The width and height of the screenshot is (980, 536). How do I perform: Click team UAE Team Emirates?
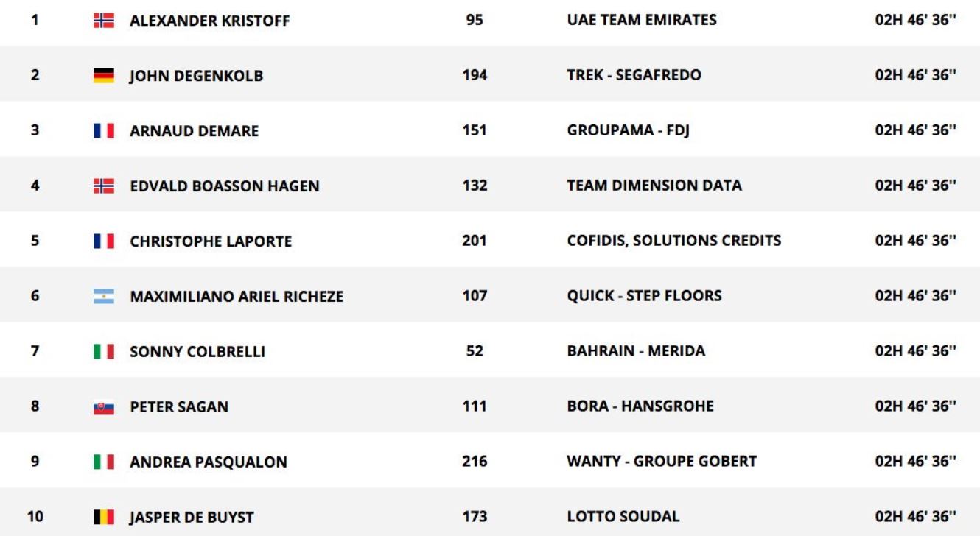click(642, 20)
